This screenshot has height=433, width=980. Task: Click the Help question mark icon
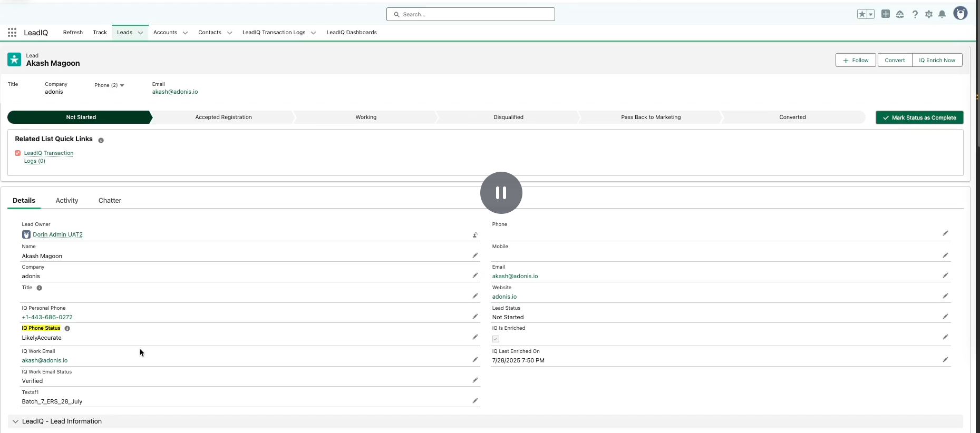pos(915,14)
